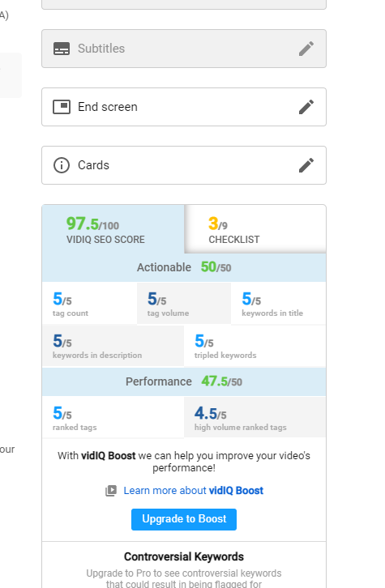Click the Controversial Keywords heading

(x=184, y=557)
